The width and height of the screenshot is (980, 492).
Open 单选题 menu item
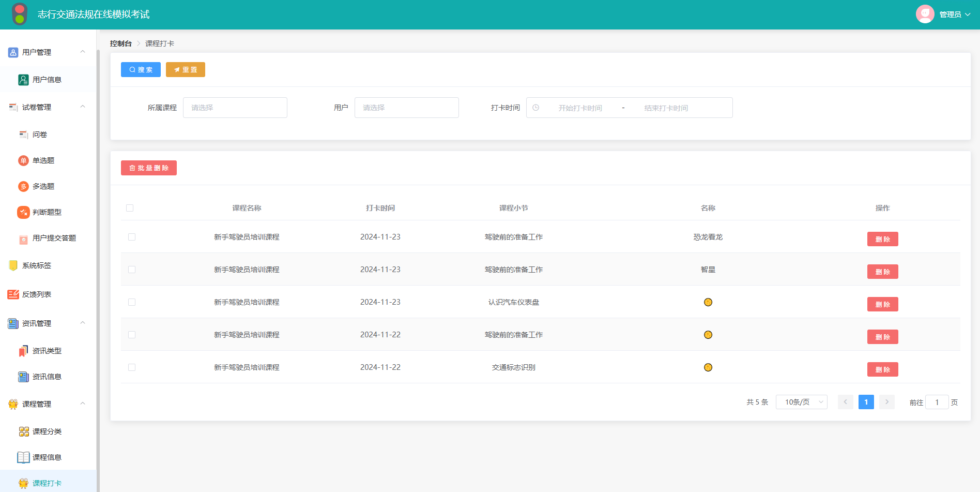coord(48,160)
